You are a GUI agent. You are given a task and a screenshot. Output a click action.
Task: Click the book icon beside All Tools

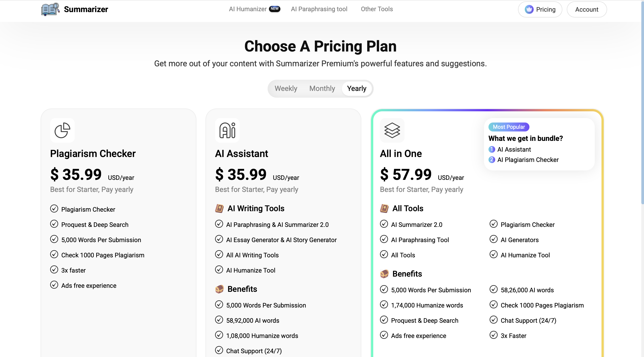coord(384,208)
